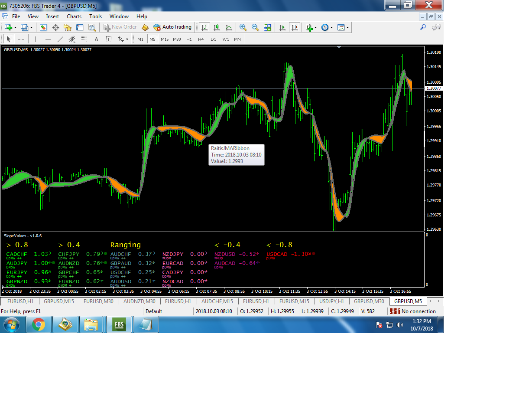Switch to the M1 timeframe
The image size is (532, 399).
140,39
